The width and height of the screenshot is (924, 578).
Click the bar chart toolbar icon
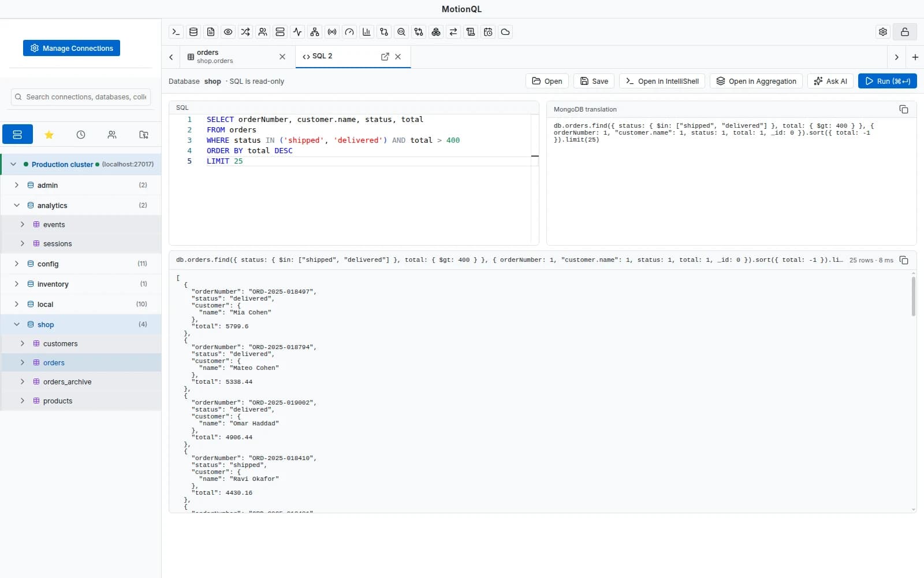click(367, 32)
